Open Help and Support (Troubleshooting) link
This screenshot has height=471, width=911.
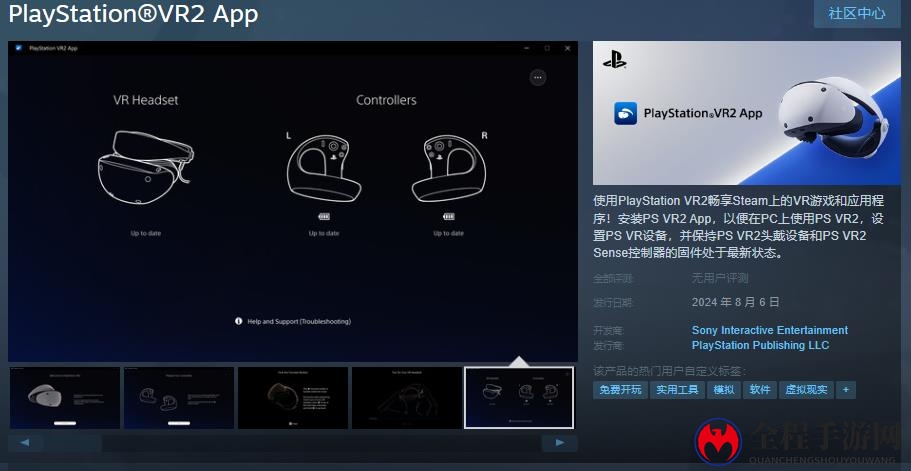(299, 321)
